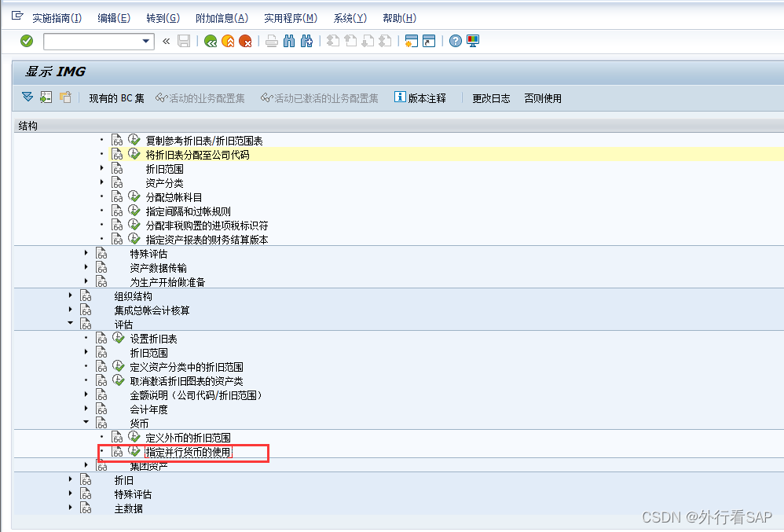This screenshot has width=784, height=532.
Task: Click the red Cancel icon in the toolbar
Action: (245, 42)
